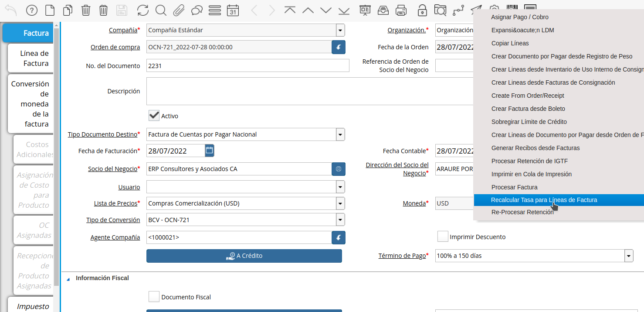The width and height of the screenshot is (644, 312).
Task: Refresh the window with the Refresh icon
Action: click(x=143, y=10)
